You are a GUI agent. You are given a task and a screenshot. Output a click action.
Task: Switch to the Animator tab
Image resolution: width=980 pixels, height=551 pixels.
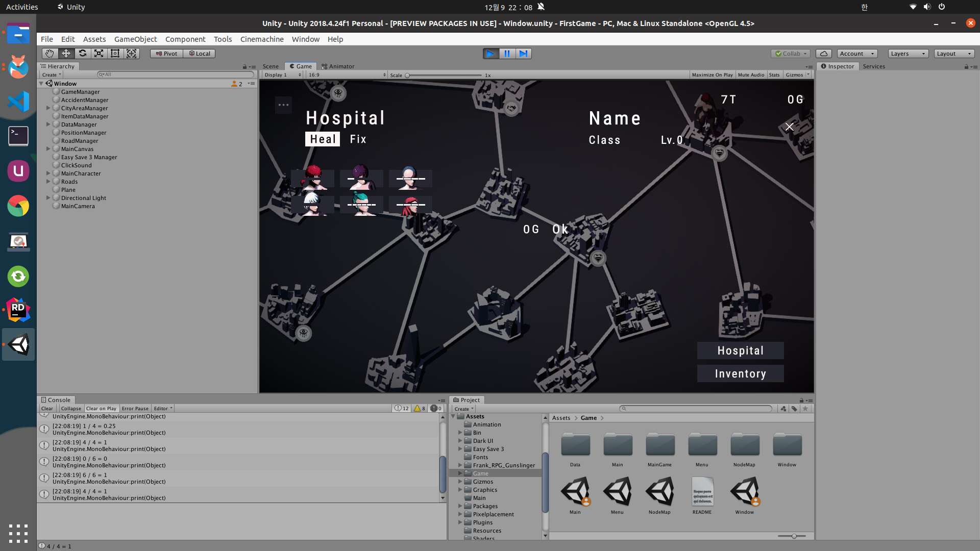(338, 66)
